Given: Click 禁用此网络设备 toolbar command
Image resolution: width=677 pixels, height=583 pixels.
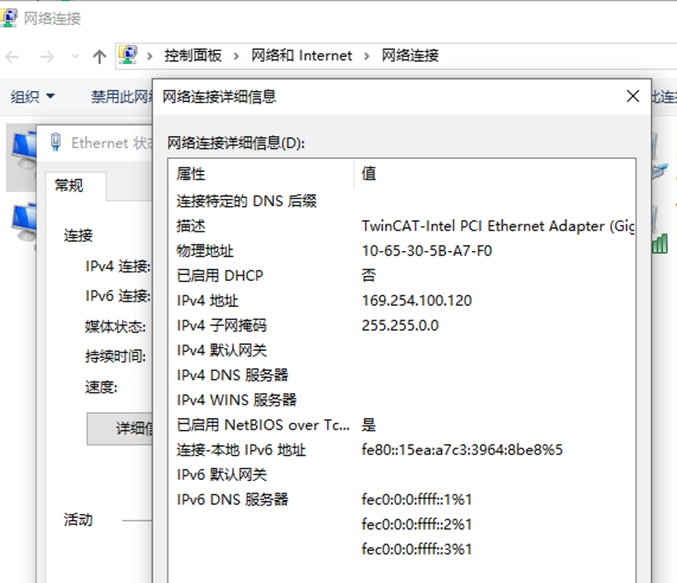Looking at the screenshot, I should tap(121, 96).
